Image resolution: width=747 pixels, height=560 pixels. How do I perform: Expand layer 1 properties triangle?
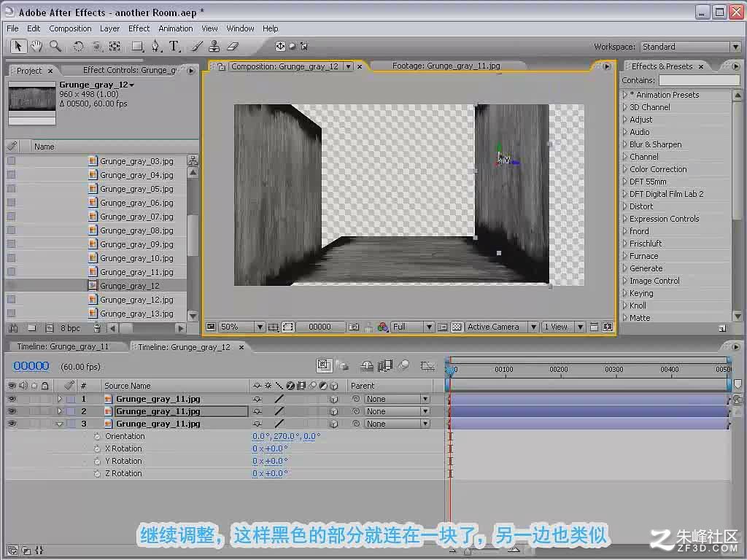click(x=60, y=399)
